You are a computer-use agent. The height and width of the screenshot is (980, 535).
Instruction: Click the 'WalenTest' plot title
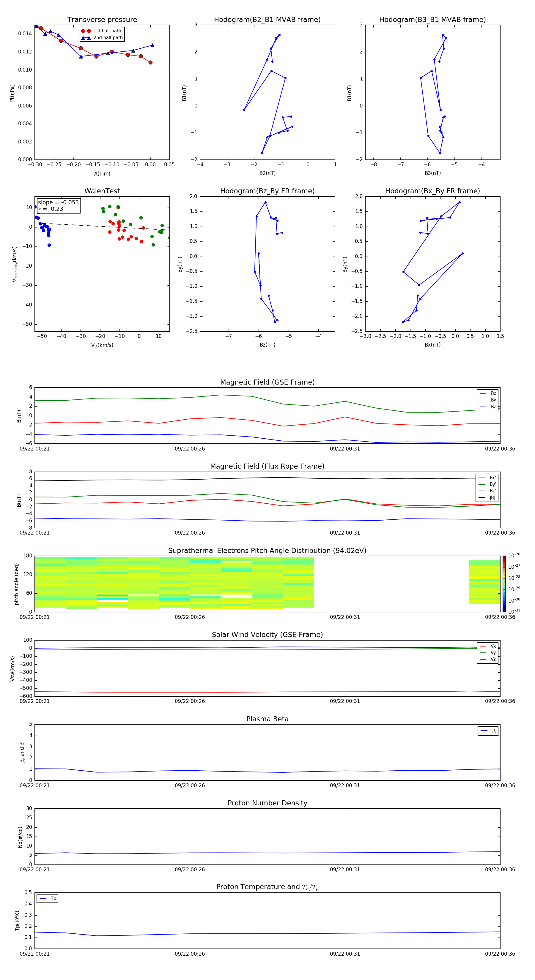102,191
